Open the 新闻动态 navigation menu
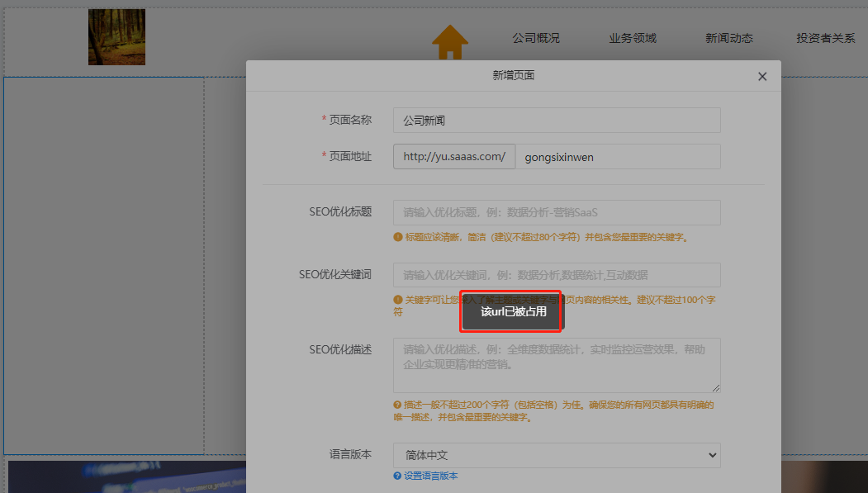This screenshot has width=868, height=493. click(729, 37)
